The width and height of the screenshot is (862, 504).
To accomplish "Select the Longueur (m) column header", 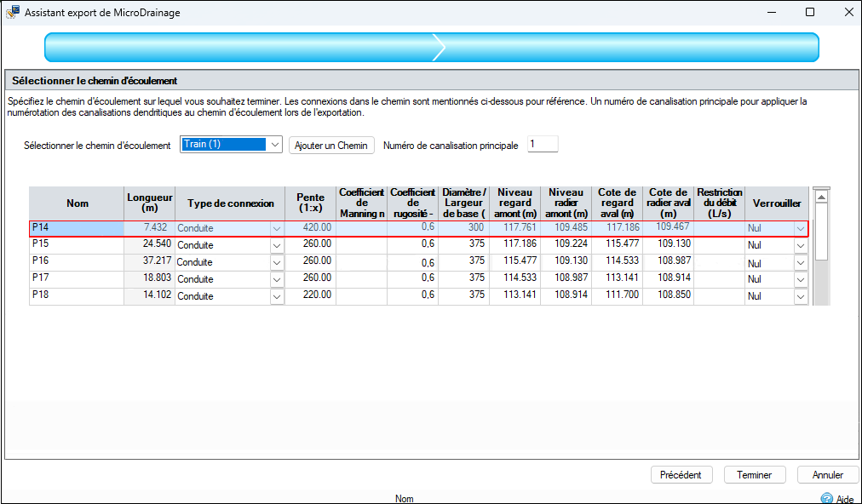I will [150, 203].
